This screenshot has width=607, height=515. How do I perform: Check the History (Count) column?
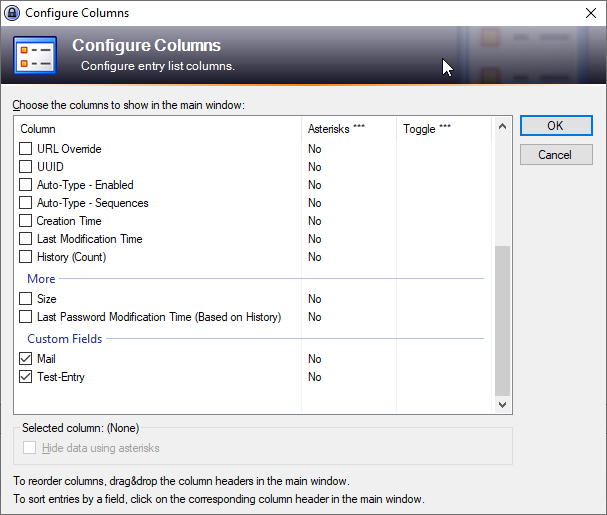26,257
